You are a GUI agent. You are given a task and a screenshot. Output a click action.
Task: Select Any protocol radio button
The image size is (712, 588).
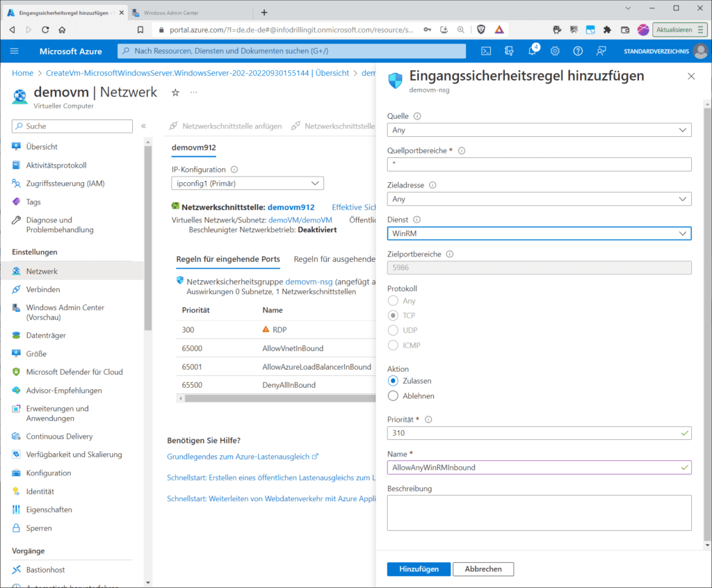pyautogui.click(x=394, y=300)
